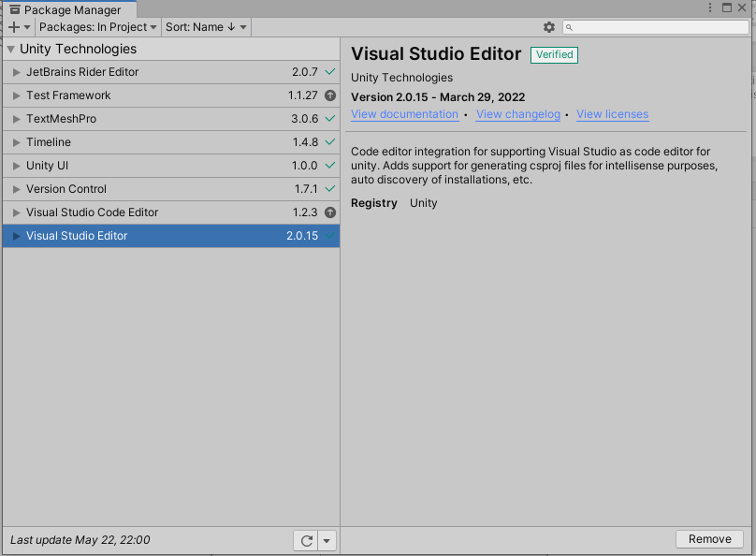Click version number 1.2.3
756x556 pixels.
tap(305, 212)
